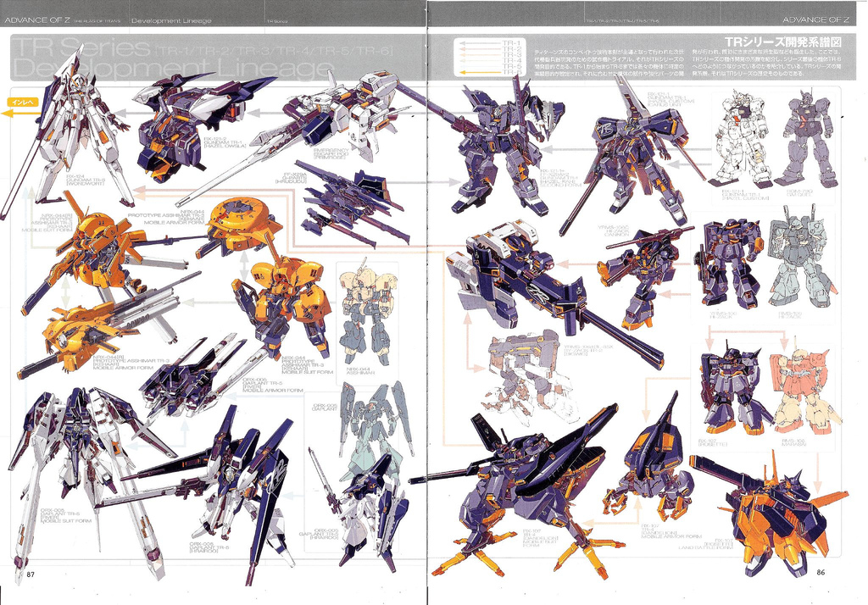Image resolution: width=868 pixels, height=605 pixels.
Task: Click the orange インレへ arrow tag
Action: tap(23, 102)
